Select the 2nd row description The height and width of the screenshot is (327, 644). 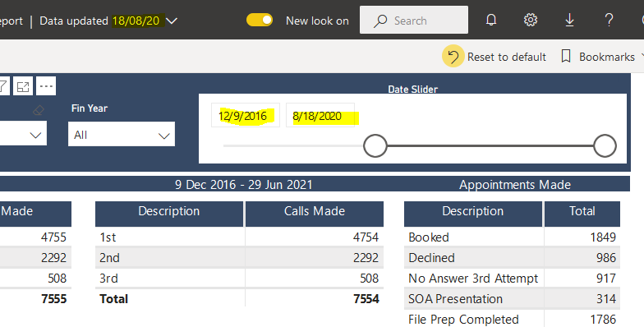(109, 258)
